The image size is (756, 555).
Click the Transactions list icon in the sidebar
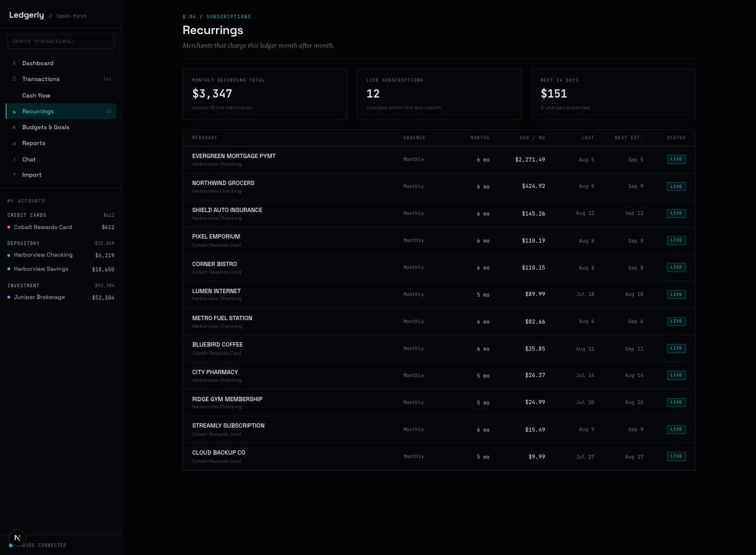pos(14,79)
